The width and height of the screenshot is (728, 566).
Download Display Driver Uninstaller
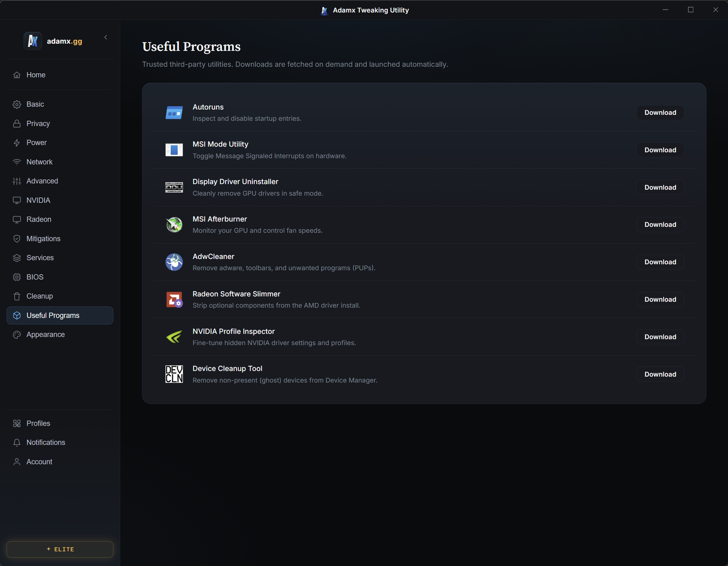point(660,187)
